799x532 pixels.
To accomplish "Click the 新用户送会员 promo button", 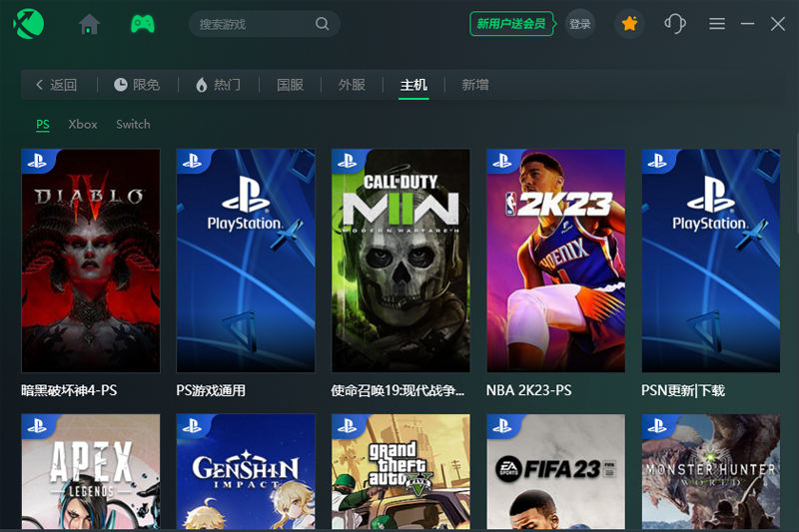I will pos(511,23).
